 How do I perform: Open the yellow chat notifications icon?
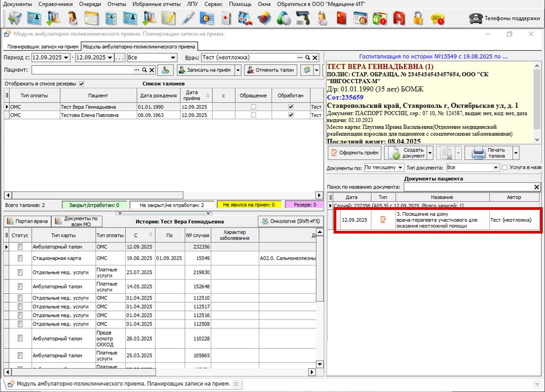(437, 19)
